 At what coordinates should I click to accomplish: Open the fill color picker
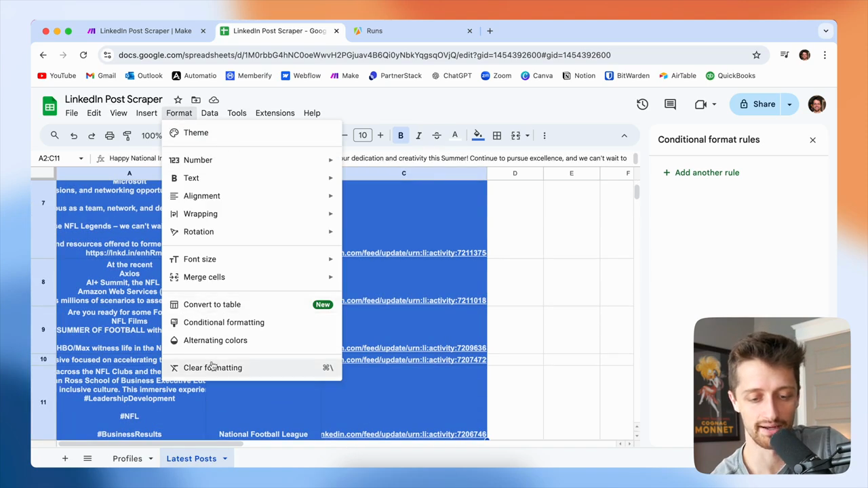tap(478, 136)
